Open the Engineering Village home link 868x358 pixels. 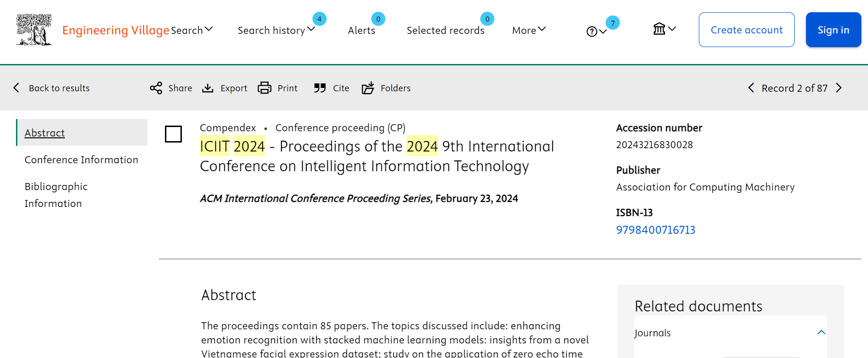[x=116, y=30]
